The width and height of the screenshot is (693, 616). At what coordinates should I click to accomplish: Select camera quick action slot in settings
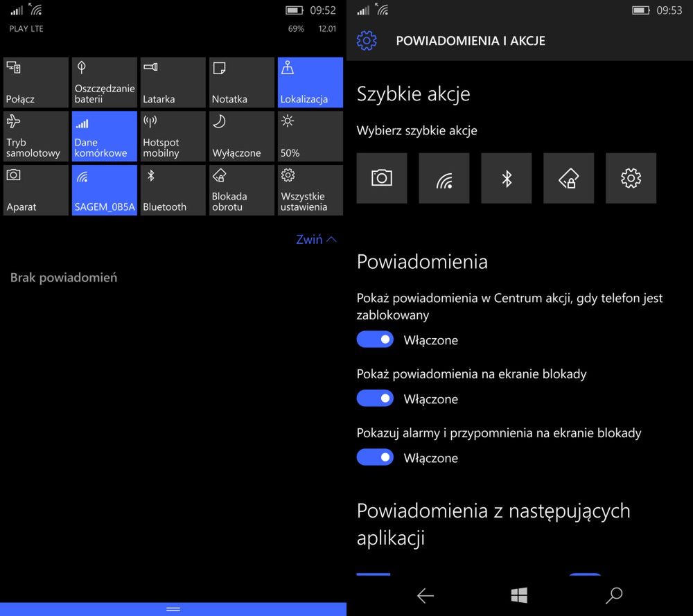[x=382, y=178]
